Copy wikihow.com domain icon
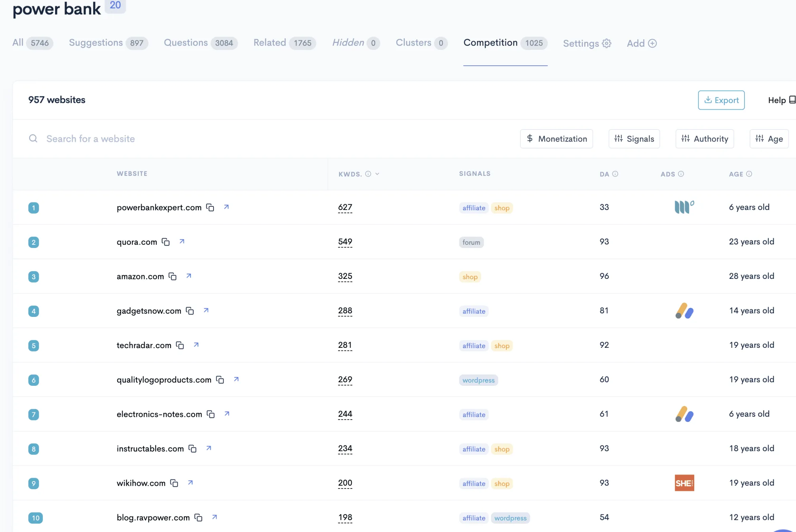 (x=174, y=483)
